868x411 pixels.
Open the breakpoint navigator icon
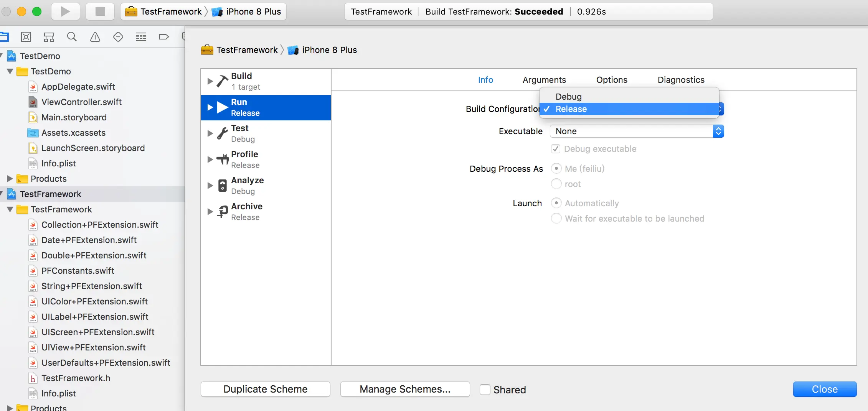tap(164, 37)
